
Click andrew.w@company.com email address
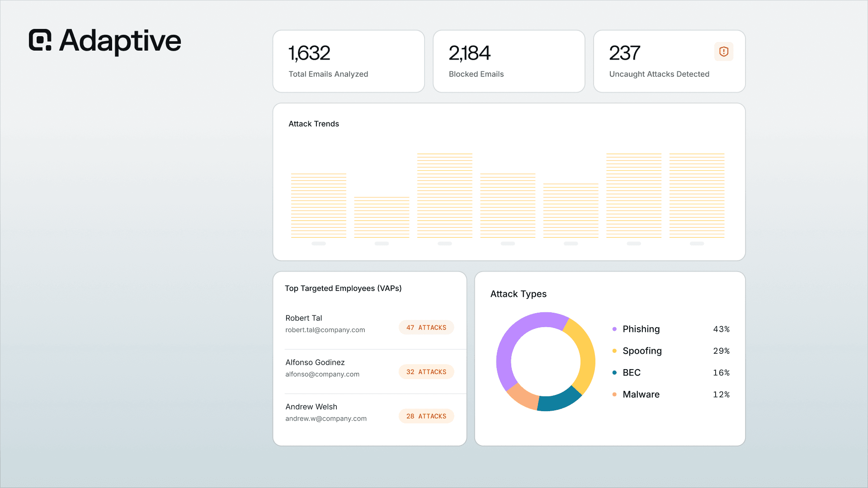pos(326,418)
